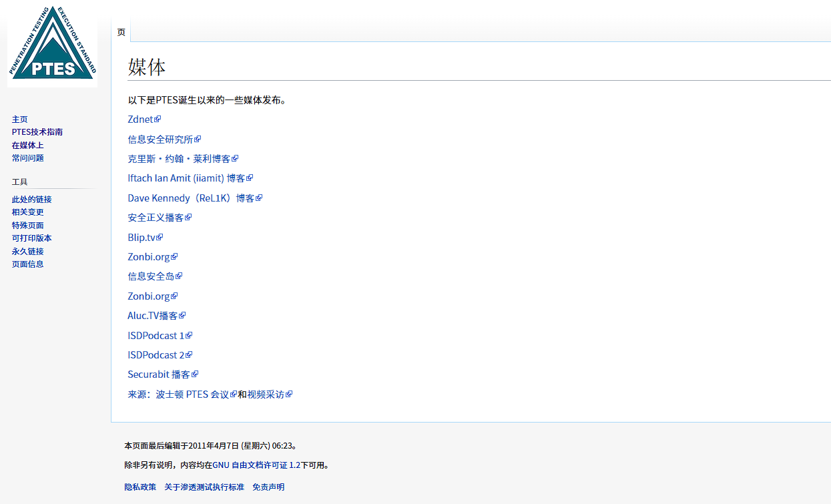Click external-link icon after 安全正义播客
831x504 pixels.
tap(188, 218)
